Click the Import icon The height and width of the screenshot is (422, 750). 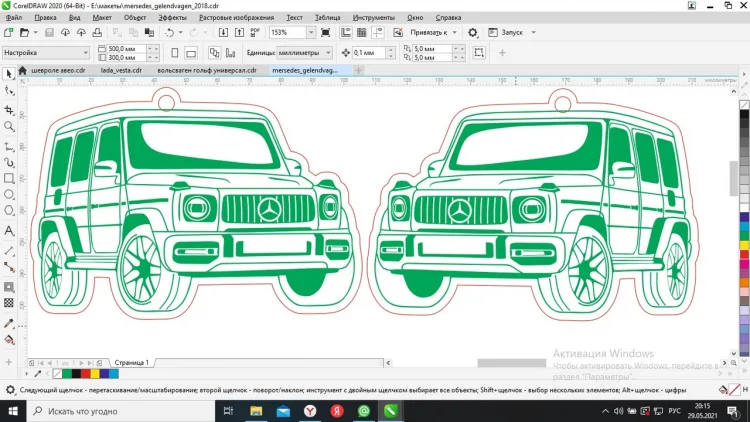[x=223, y=33]
